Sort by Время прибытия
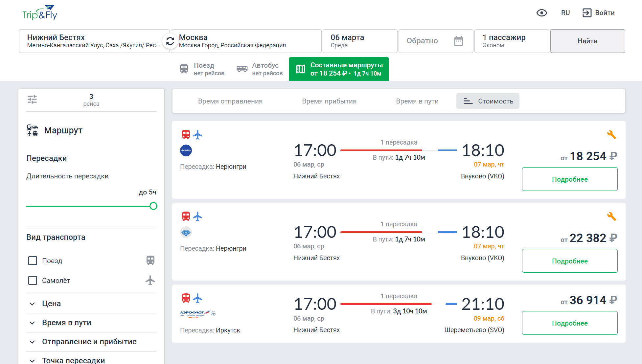642x364 pixels. [x=329, y=101]
